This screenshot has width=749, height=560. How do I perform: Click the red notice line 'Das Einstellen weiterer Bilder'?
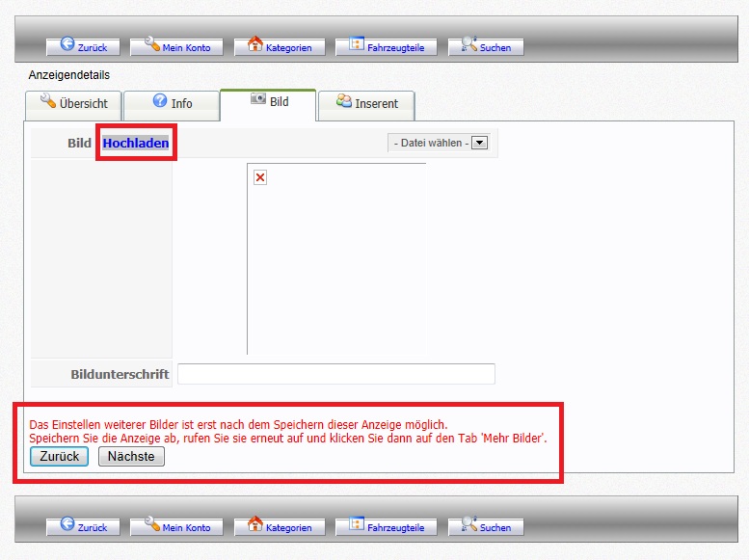pyautogui.click(x=238, y=424)
